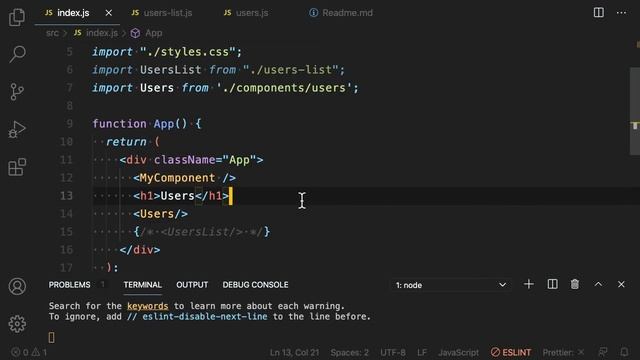Click the Prettier status item
The height and width of the screenshot is (360, 640).
click(x=563, y=352)
